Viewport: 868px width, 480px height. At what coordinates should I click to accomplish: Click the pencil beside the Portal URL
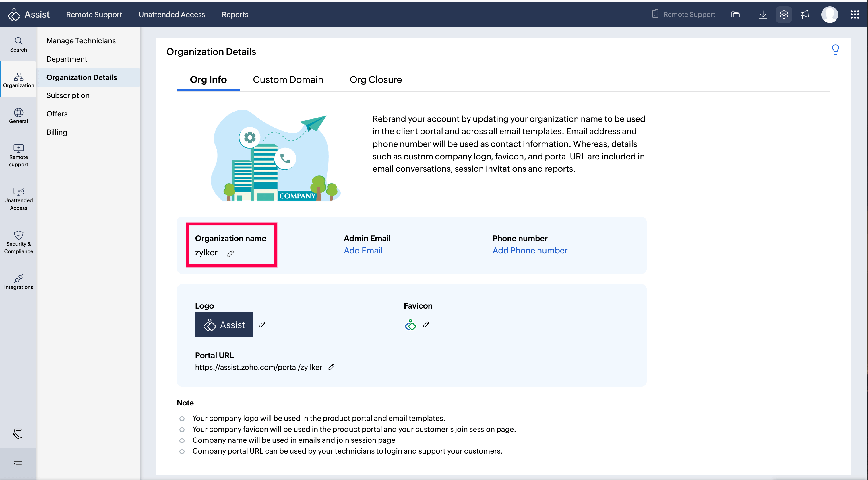(331, 367)
